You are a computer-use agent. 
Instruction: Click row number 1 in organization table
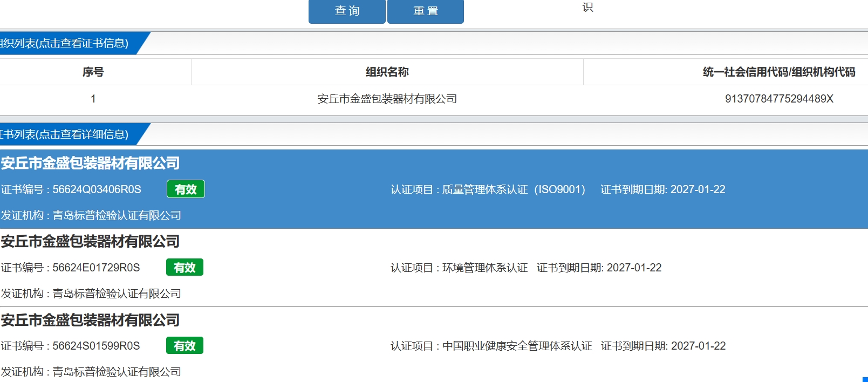click(93, 99)
